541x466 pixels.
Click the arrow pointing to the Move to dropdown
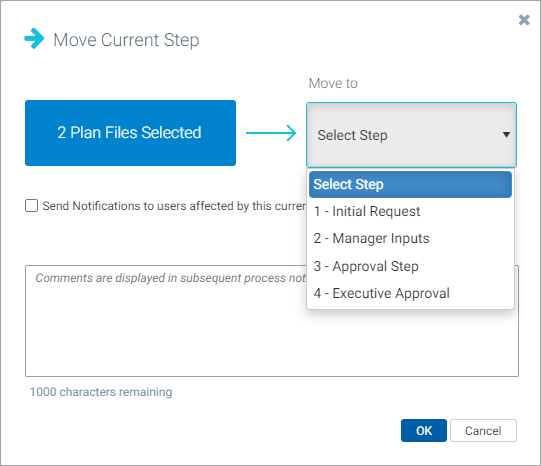[271, 133]
